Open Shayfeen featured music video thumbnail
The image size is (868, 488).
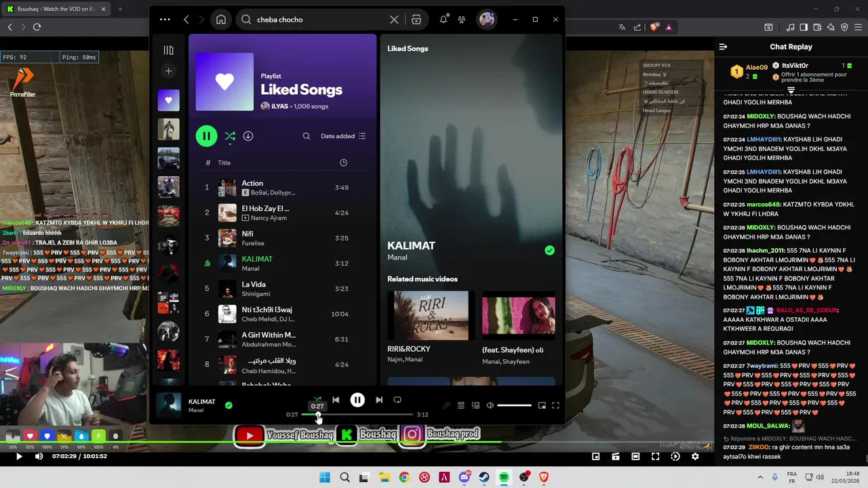[519, 316]
